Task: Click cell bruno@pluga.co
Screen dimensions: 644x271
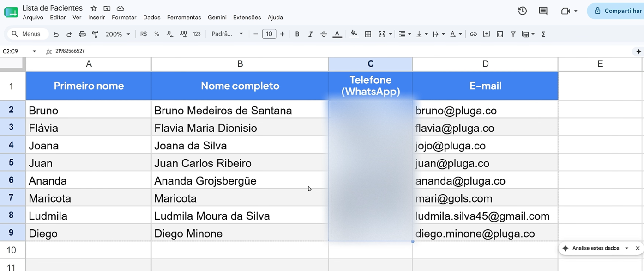Action: click(x=485, y=110)
